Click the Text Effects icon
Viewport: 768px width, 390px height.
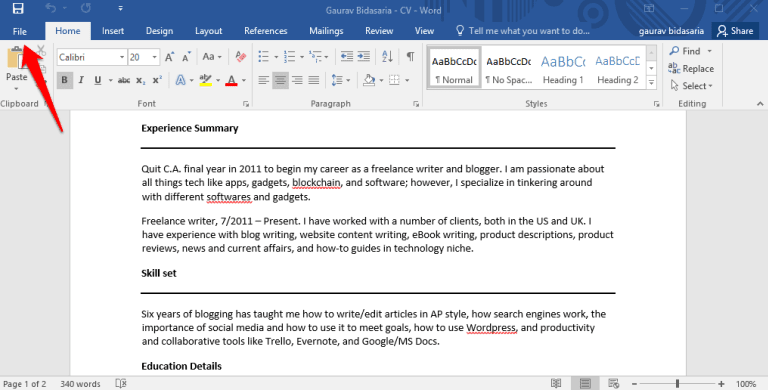point(181,80)
